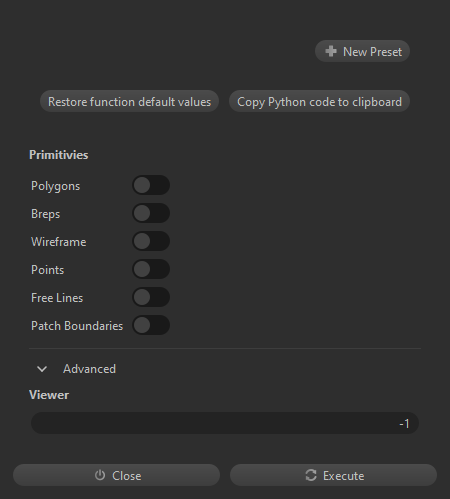Execute the function
This screenshot has width=450, height=499.
click(x=333, y=475)
